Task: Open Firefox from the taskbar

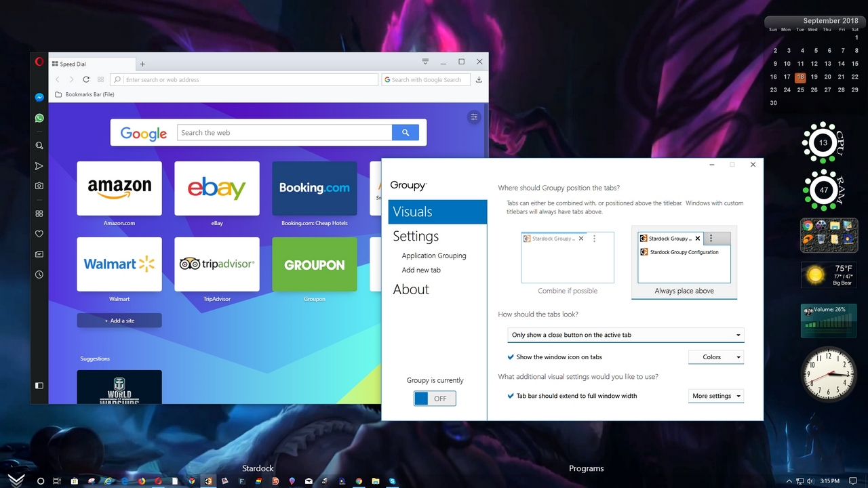Action: (x=142, y=481)
